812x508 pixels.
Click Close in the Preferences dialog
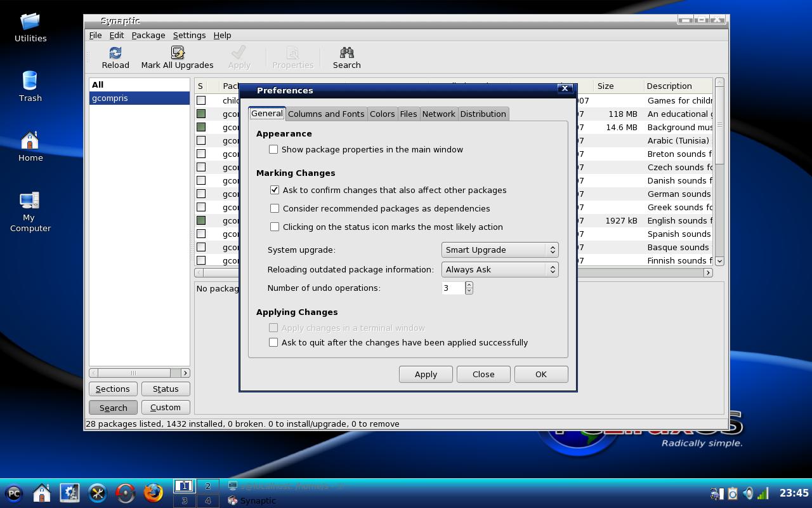(x=483, y=374)
